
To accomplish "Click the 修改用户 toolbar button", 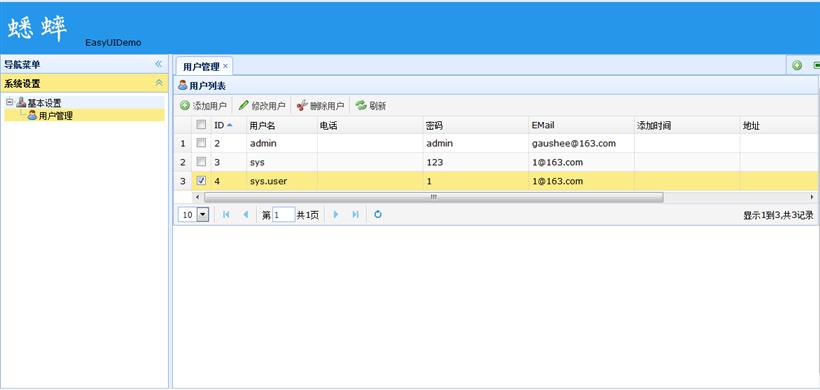I will (x=262, y=106).
